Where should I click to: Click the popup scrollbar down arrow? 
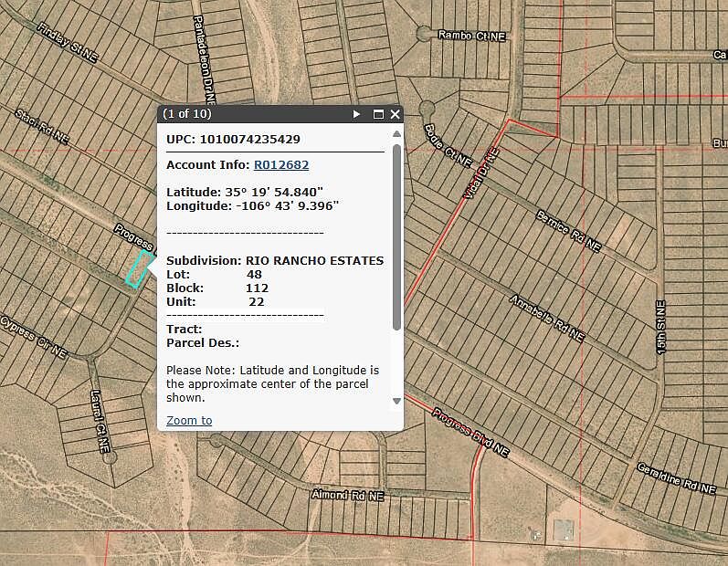[x=396, y=401]
